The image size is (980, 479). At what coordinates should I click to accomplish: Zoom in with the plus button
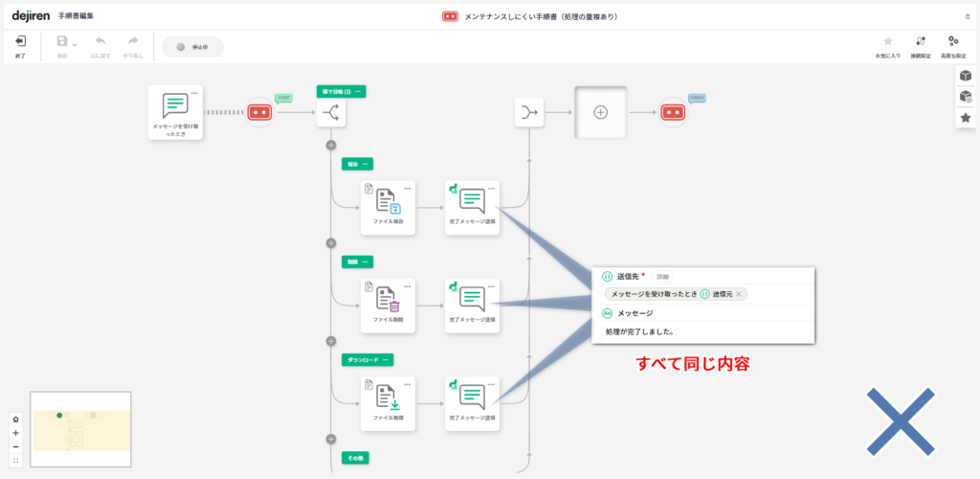pyautogui.click(x=15, y=433)
